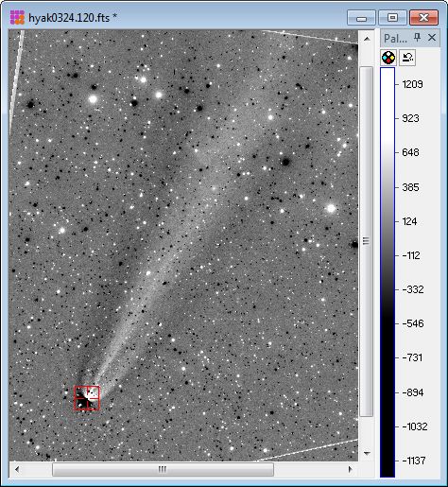This screenshot has width=448, height=487.
Task: Click palette bar's white region near 1209
Action: (x=388, y=84)
